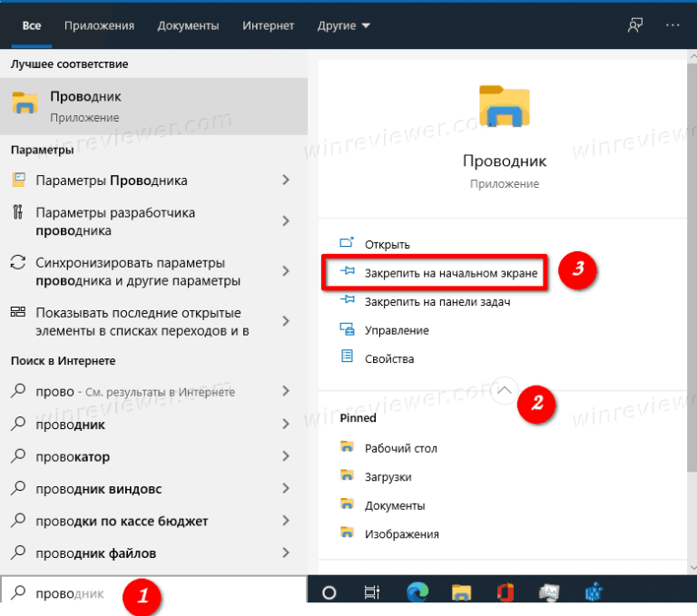Expand arrow next to проводник виндовс
Viewport: 697px width, 616px height.
(x=286, y=488)
